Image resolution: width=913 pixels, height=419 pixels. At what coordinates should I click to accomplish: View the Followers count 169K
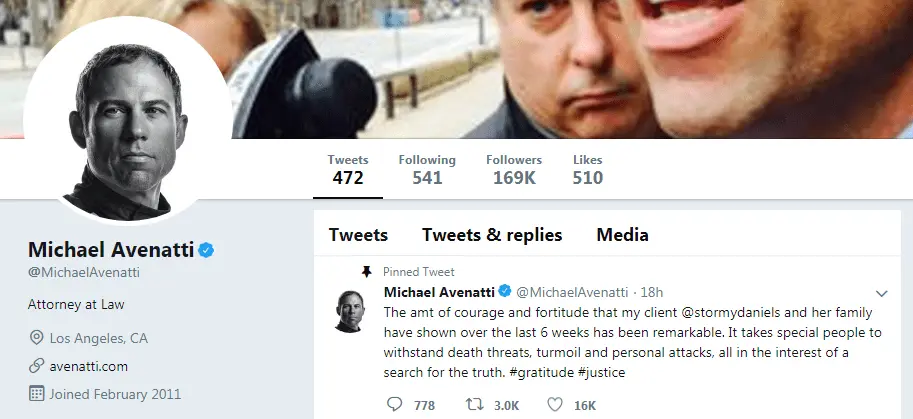pyautogui.click(x=514, y=170)
